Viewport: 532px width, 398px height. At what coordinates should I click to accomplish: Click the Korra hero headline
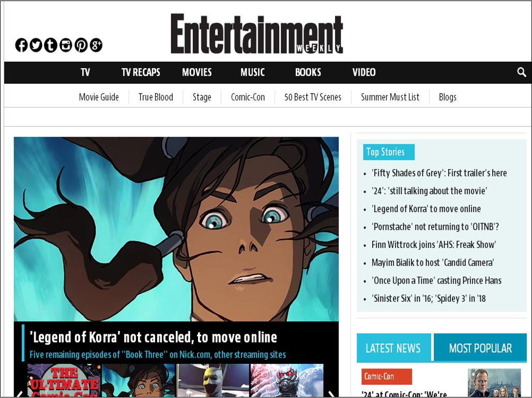click(x=154, y=337)
